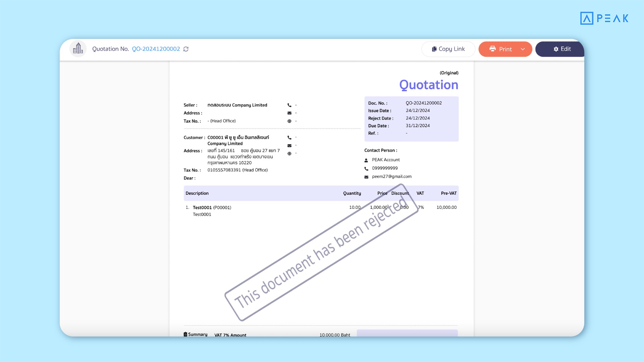This screenshot has width=644, height=362.
Task: Click the printer icon on the Print button
Action: 492,49
